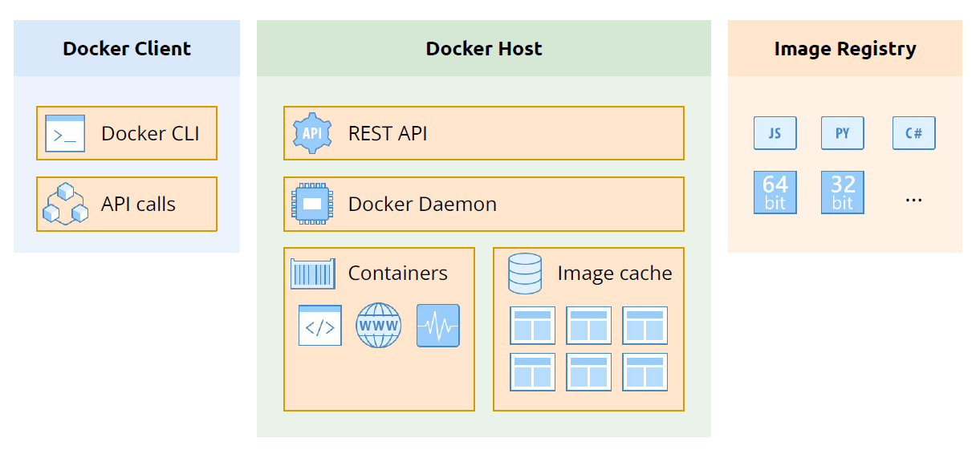The image size is (980, 454).
Task: Select top-left cached image thumbnail
Action: click(532, 326)
